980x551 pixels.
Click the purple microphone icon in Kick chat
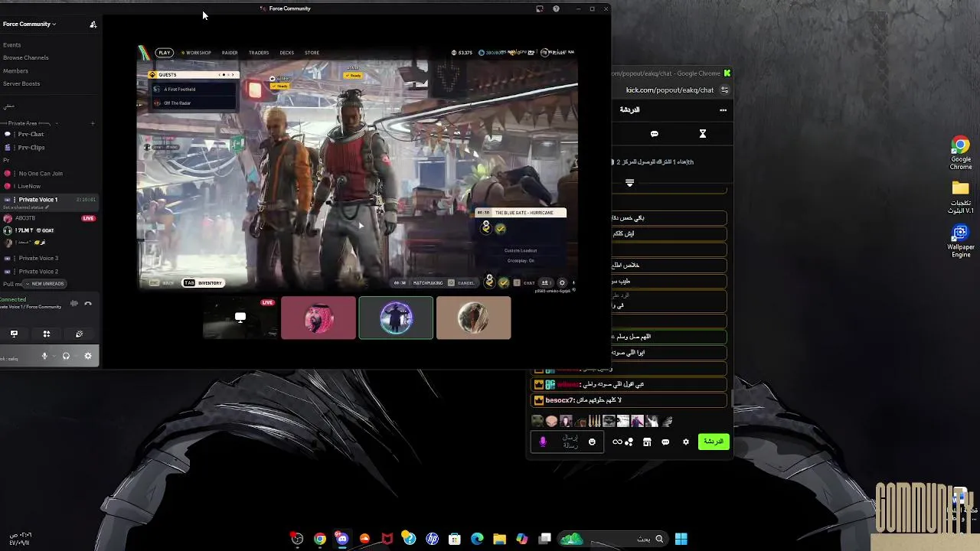click(543, 442)
